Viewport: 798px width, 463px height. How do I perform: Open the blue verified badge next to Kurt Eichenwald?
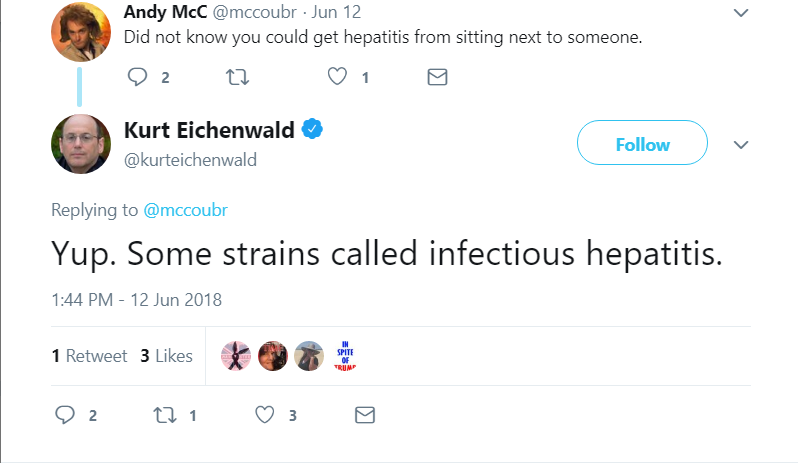pos(312,129)
